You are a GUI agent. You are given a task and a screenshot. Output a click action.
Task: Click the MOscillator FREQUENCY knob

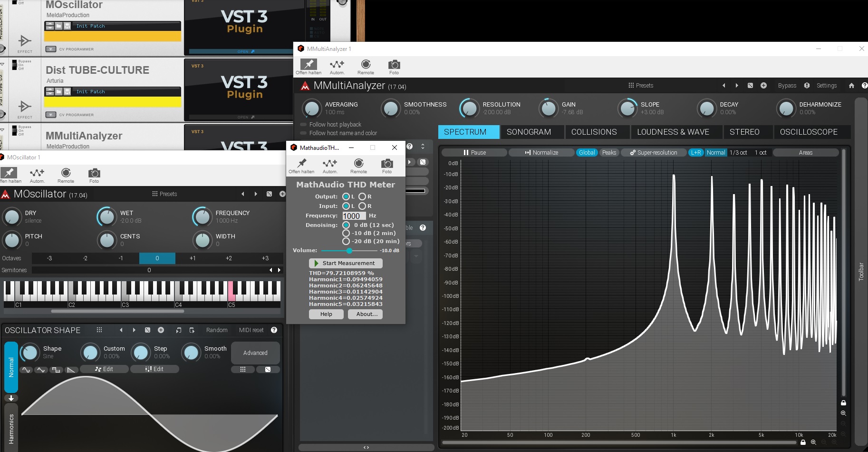pyautogui.click(x=203, y=217)
